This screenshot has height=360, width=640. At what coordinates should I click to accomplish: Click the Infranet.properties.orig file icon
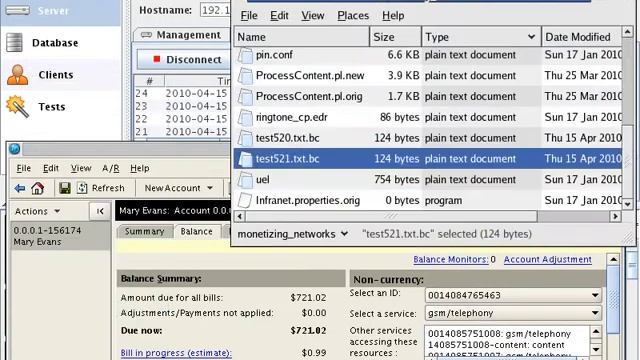[x=245, y=200]
